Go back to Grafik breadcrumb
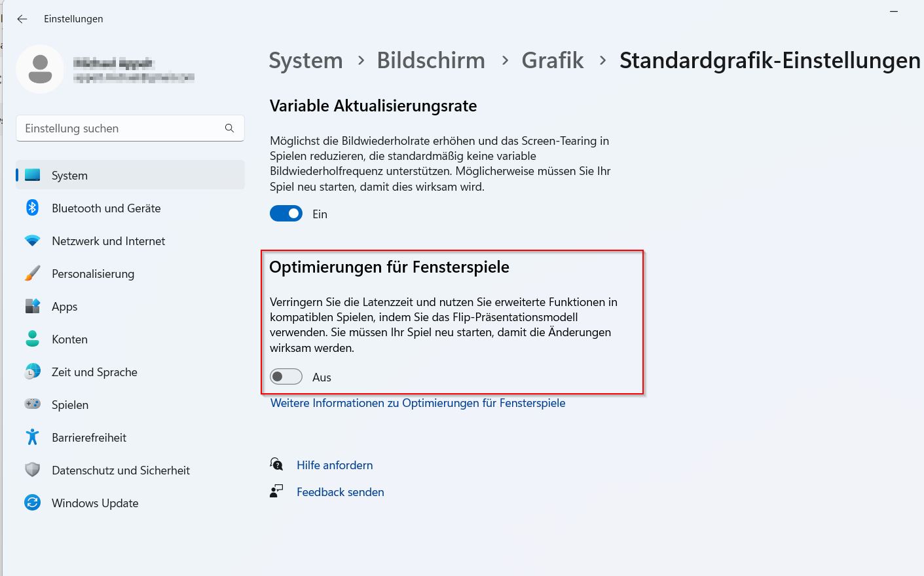 pyautogui.click(x=552, y=60)
